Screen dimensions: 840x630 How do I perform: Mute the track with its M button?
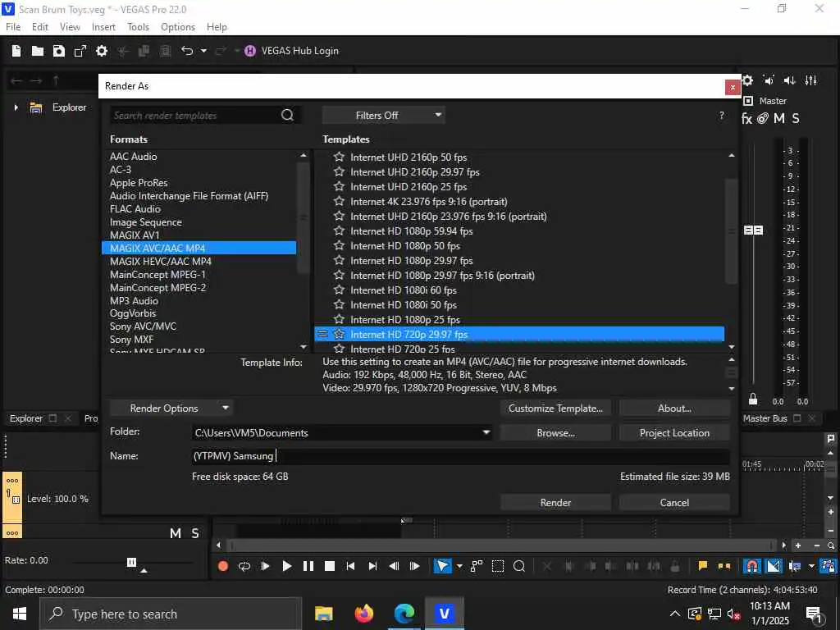[x=176, y=533]
